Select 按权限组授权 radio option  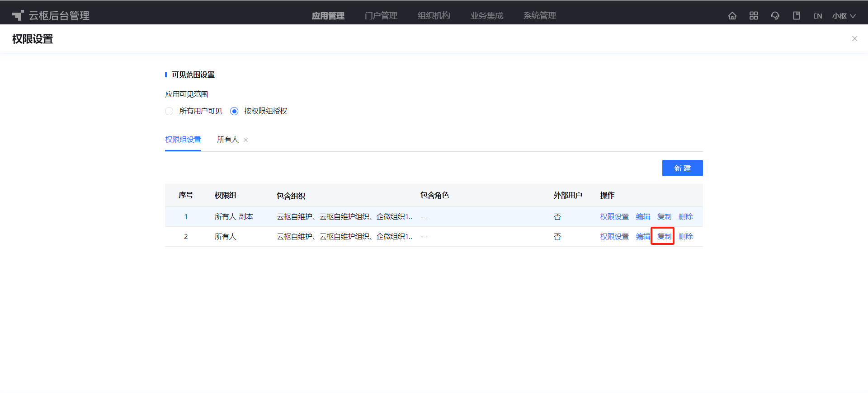pyautogui.click(x=234, y=111)
